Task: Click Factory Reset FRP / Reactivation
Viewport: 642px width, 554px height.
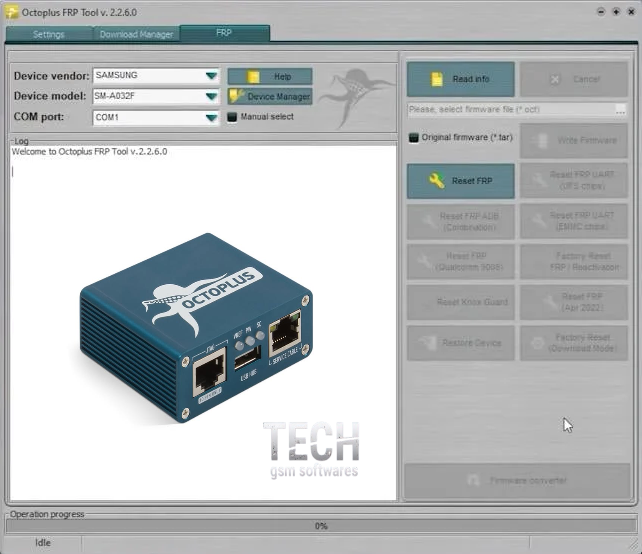Action: pos(574,262)
